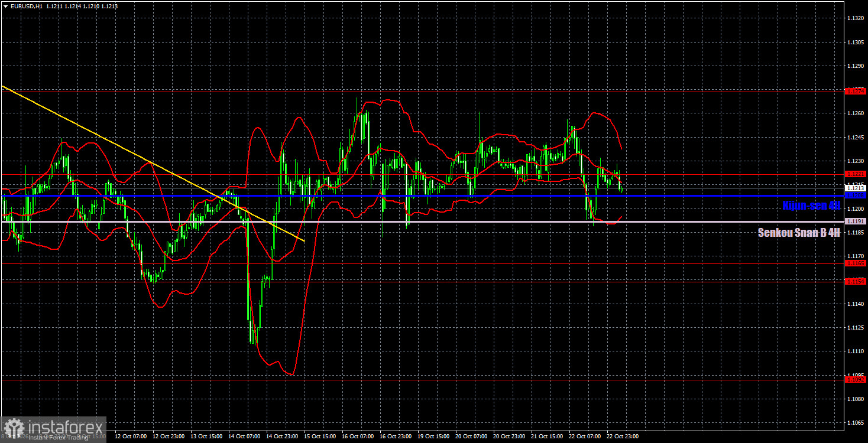868x443 pixels.
Task: Click the red 1.1221 price level tag
Action: point(856,174)
